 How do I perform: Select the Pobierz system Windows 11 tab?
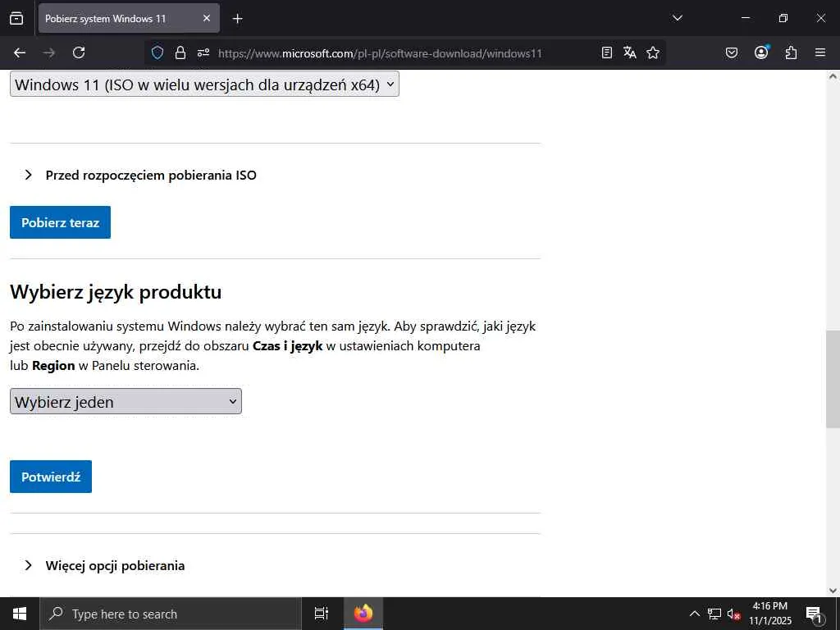[x=129, y=18]
